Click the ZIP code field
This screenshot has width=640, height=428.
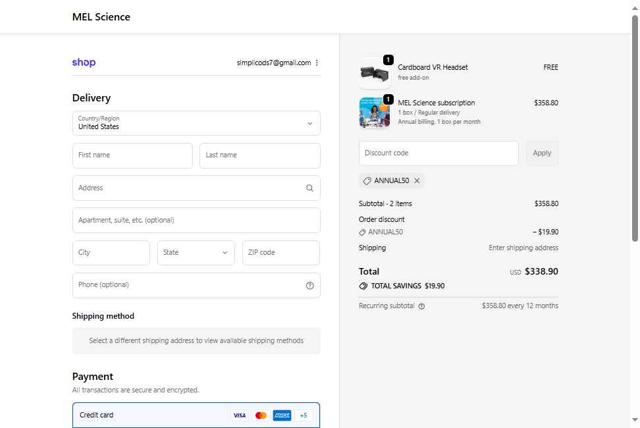coord(281,253)
